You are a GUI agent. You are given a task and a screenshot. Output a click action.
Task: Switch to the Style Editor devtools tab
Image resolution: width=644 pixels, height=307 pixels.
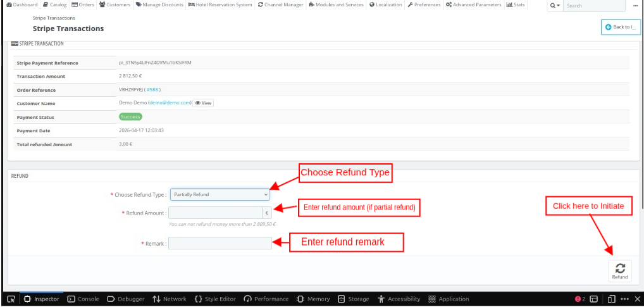tap(215, 299)
